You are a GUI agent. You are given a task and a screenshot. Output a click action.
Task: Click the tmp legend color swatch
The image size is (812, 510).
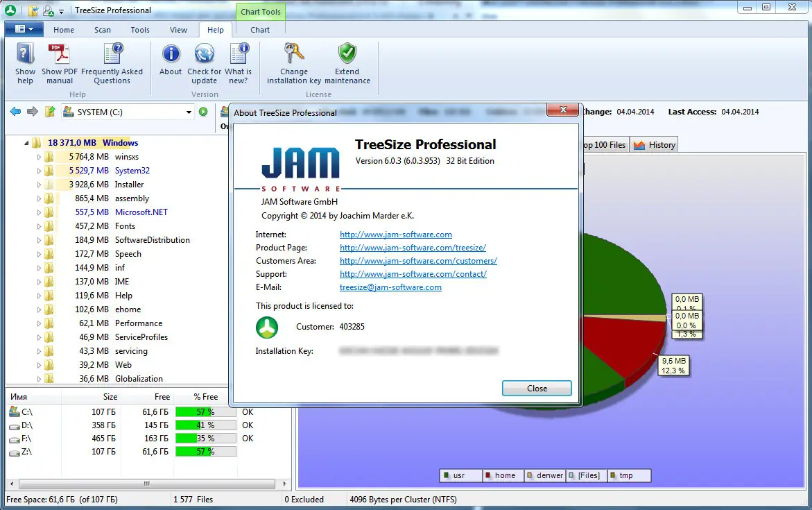click(612, 475)
